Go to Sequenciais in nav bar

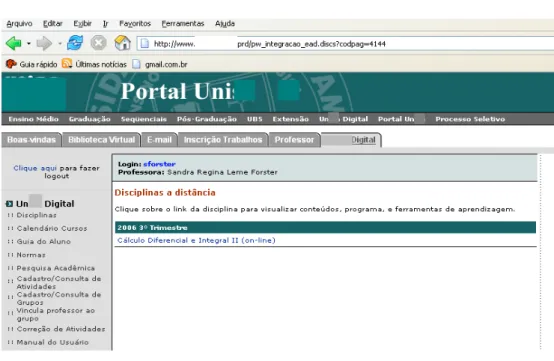pos(144,119)
